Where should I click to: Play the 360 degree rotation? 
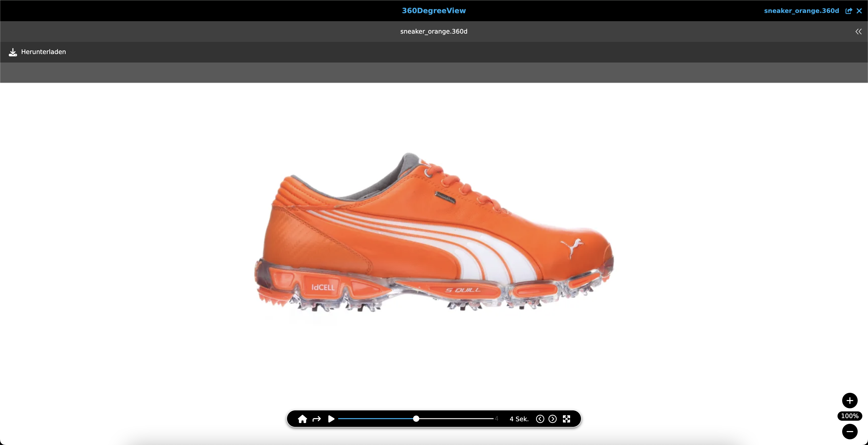click(331, 419)
